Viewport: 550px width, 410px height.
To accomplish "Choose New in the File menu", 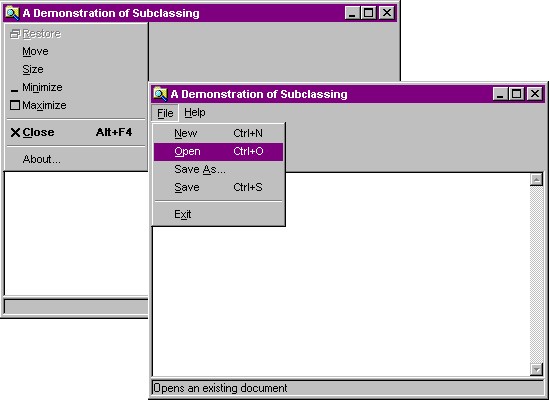I will (x=218, y=133).
